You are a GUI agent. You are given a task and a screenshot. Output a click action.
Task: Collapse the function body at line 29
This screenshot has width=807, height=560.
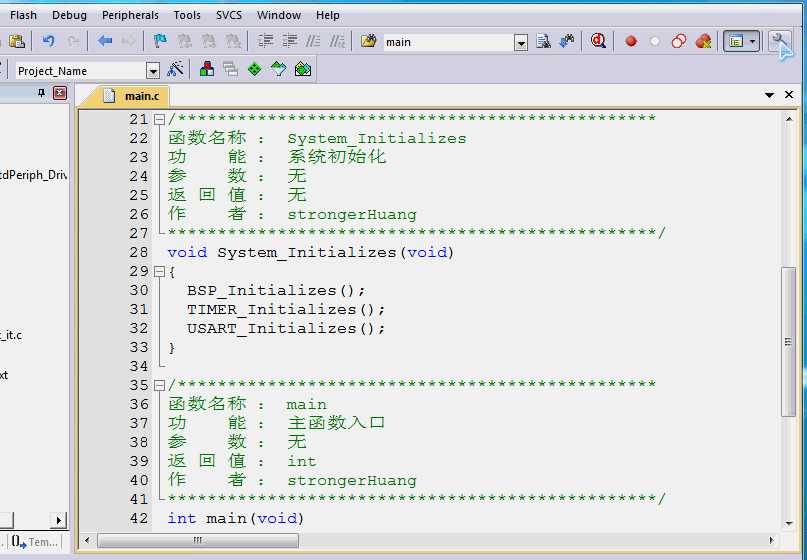pos(159,271)
